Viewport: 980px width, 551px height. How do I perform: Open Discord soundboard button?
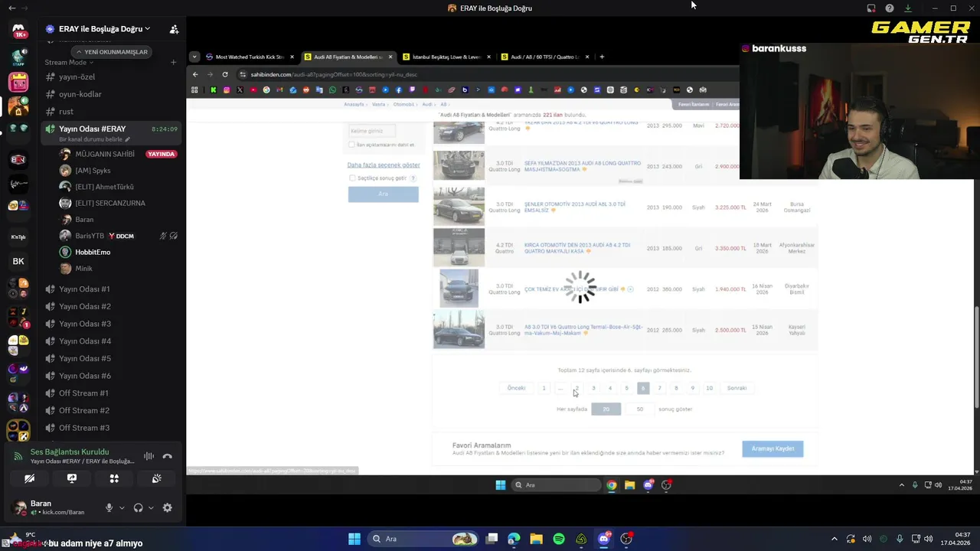[x=157, y=478]
